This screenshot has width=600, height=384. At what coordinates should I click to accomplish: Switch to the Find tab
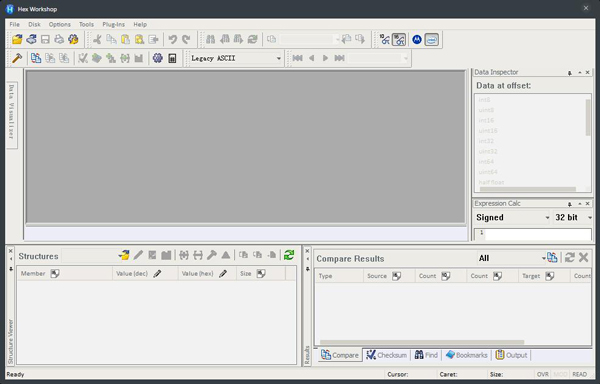coord(426,355)
